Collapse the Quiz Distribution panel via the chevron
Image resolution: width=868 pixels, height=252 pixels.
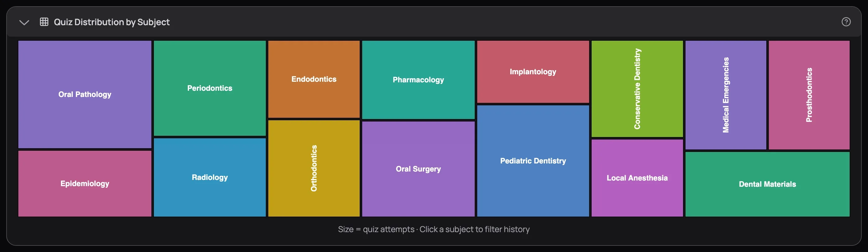(24, 23)
